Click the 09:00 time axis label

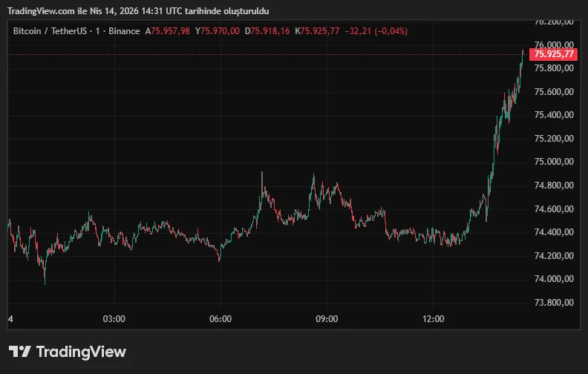click(327, 319)
